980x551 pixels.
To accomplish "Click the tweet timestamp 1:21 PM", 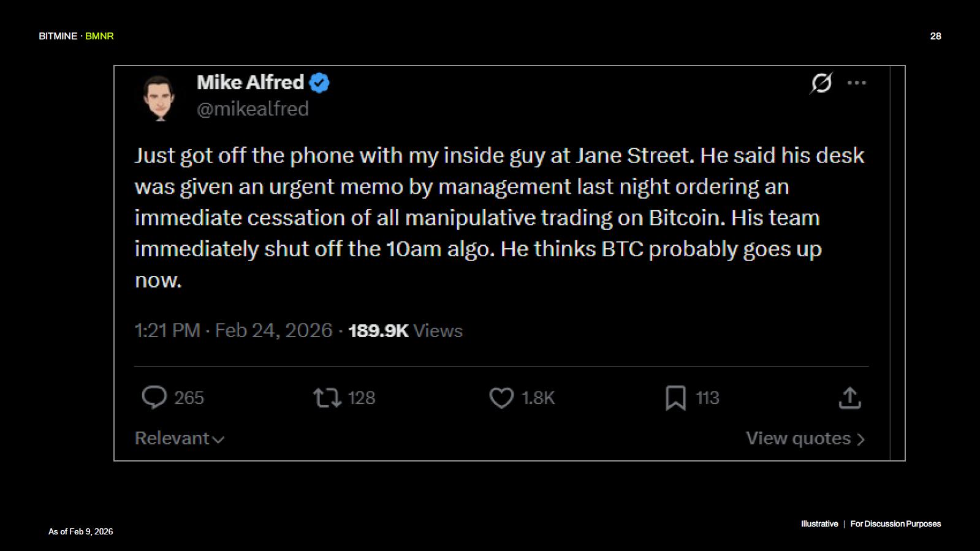I will coord(167,331).
